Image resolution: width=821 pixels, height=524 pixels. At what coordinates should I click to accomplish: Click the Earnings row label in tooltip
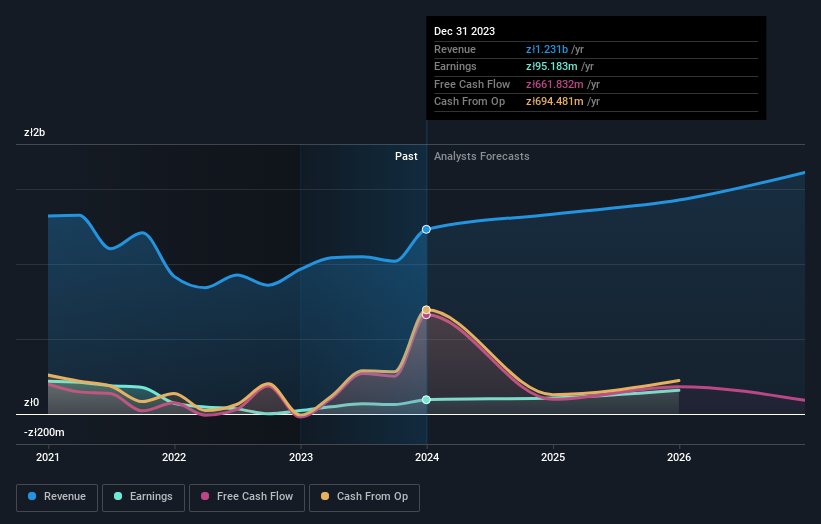tap(455, 66)
